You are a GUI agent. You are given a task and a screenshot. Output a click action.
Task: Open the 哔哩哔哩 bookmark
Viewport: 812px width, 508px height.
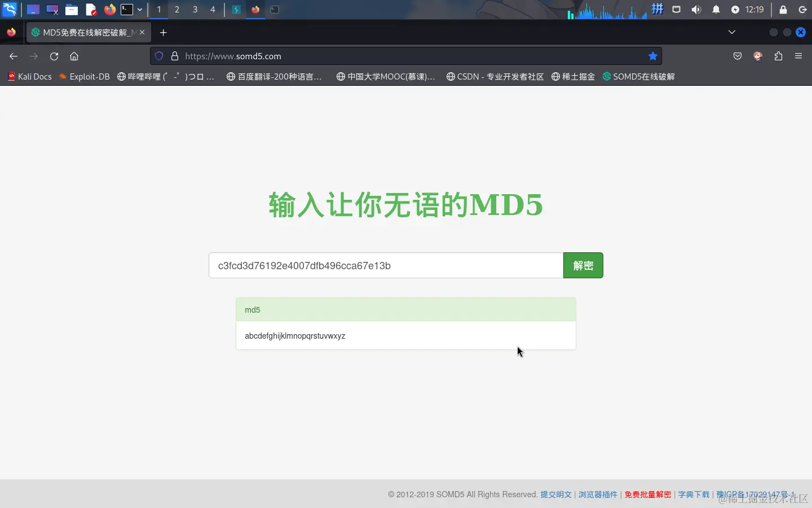(x=166, y=76)
